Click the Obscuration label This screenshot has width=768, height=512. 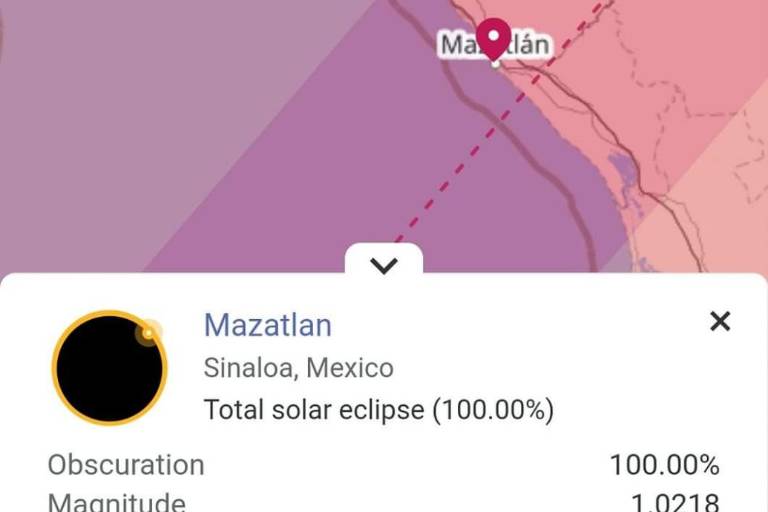(126, 465)
